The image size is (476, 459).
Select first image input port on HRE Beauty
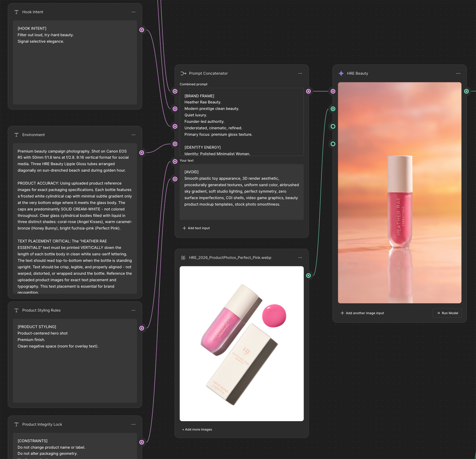[x=333, y=109]
